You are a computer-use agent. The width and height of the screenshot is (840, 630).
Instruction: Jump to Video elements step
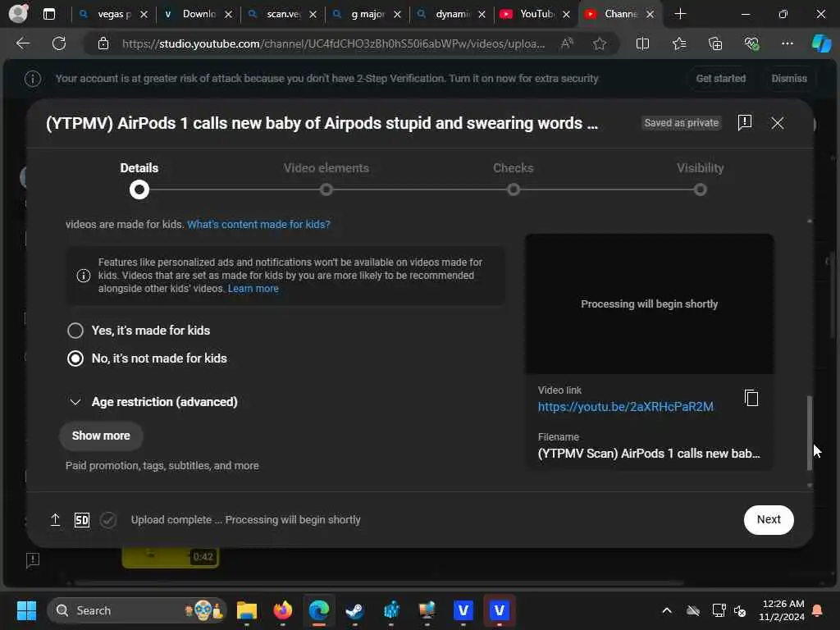click(x=326, y=180)
